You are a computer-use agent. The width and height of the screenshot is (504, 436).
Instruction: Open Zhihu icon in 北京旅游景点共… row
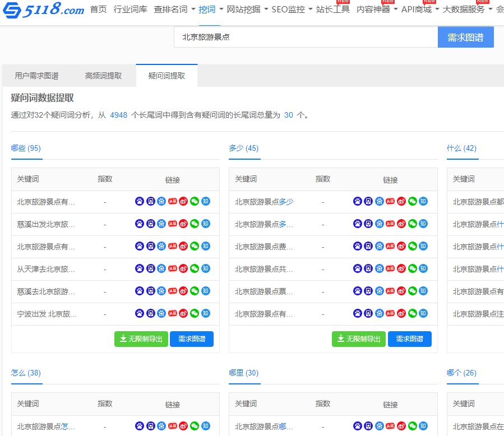tap(423, 268)
